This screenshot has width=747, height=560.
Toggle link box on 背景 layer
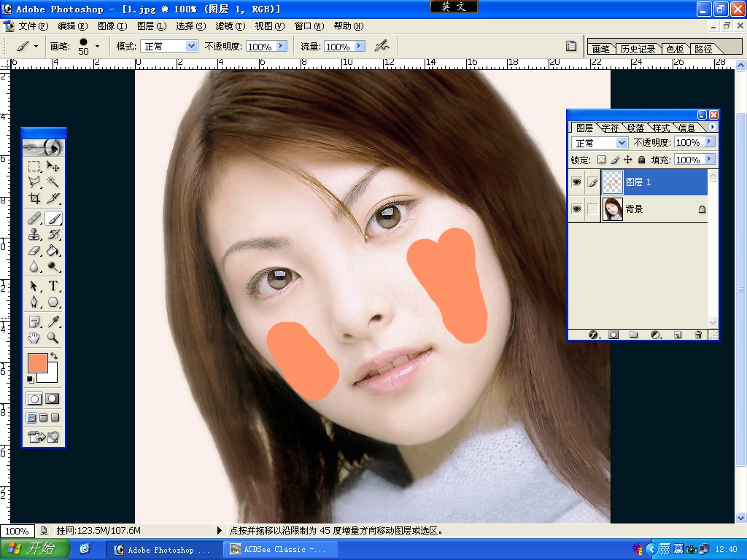(x=592, y=209)
